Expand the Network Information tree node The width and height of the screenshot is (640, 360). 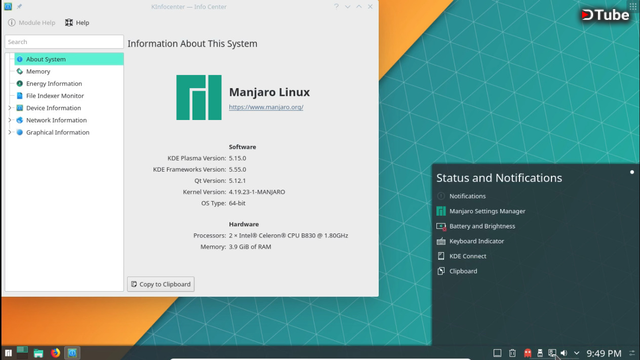[10, 120]
